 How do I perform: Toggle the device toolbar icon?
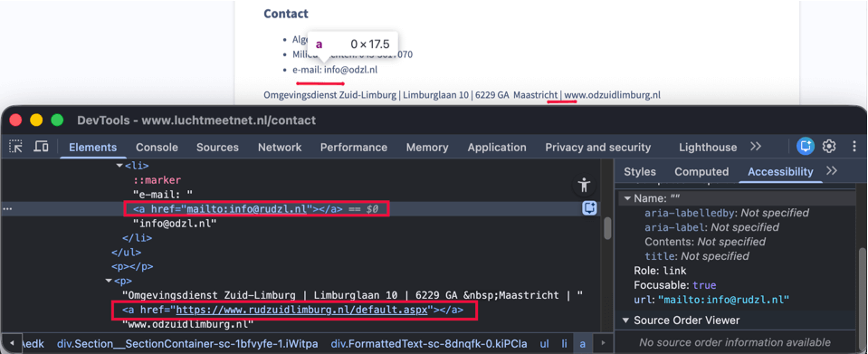point(41,147)
